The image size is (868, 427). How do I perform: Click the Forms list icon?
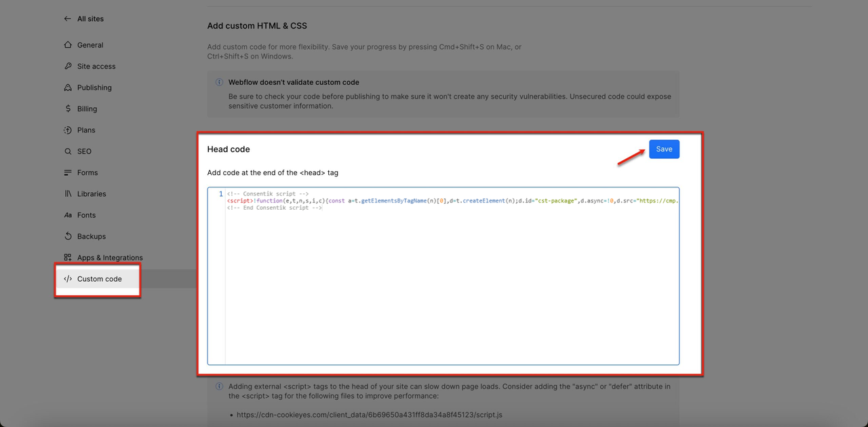coord(68,172)
